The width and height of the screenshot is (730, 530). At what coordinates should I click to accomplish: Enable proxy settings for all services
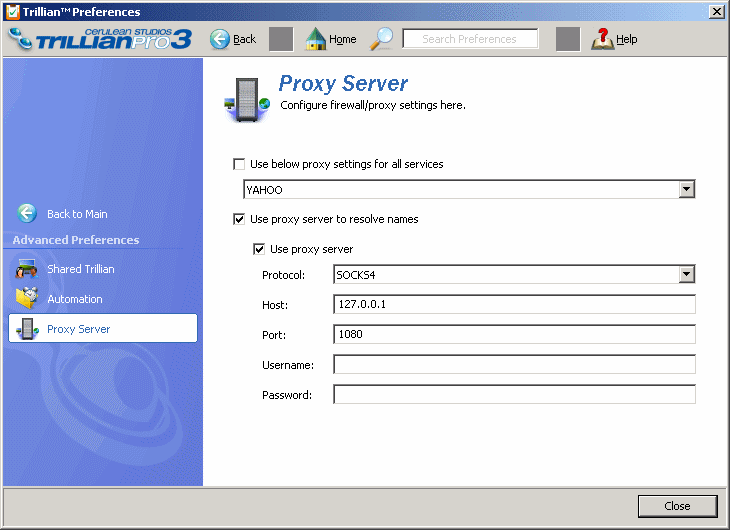tap(239, 164)
